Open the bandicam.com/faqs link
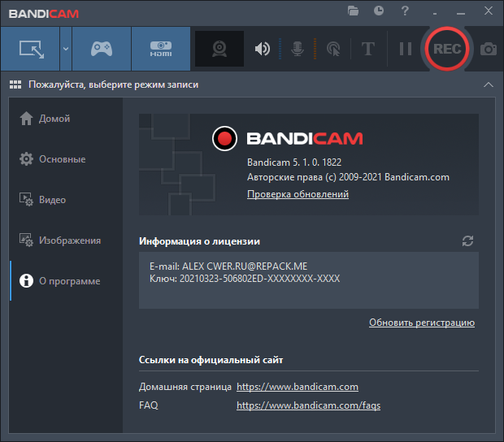 308,405
